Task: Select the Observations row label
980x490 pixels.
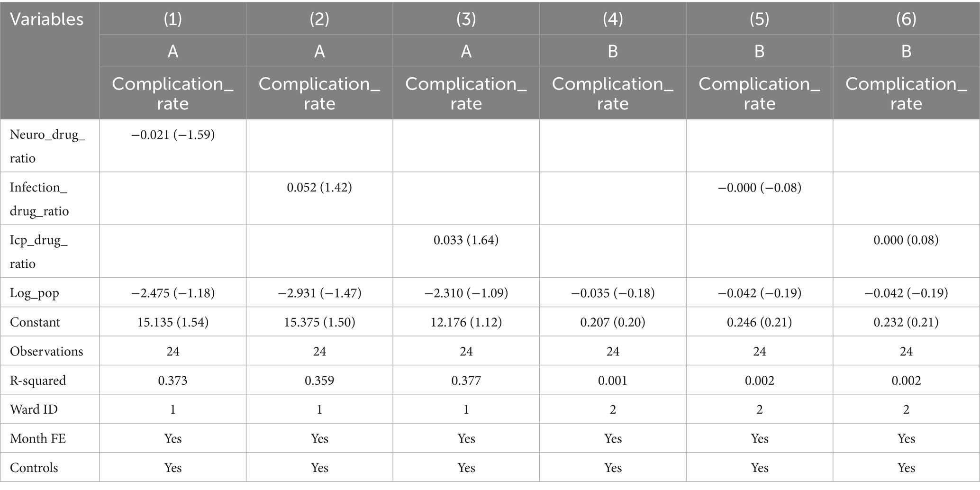Action: (x=46, y=351)
